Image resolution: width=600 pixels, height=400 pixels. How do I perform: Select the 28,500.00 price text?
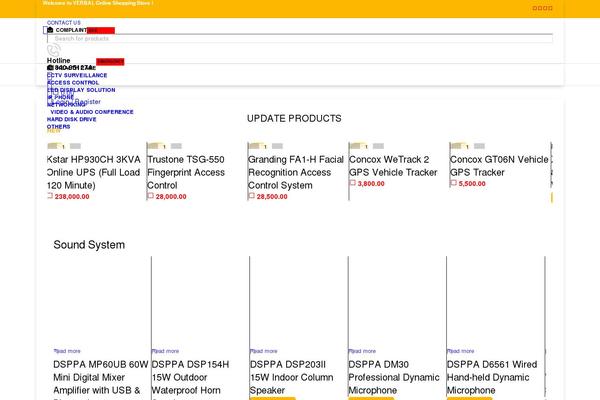point(272,197)
